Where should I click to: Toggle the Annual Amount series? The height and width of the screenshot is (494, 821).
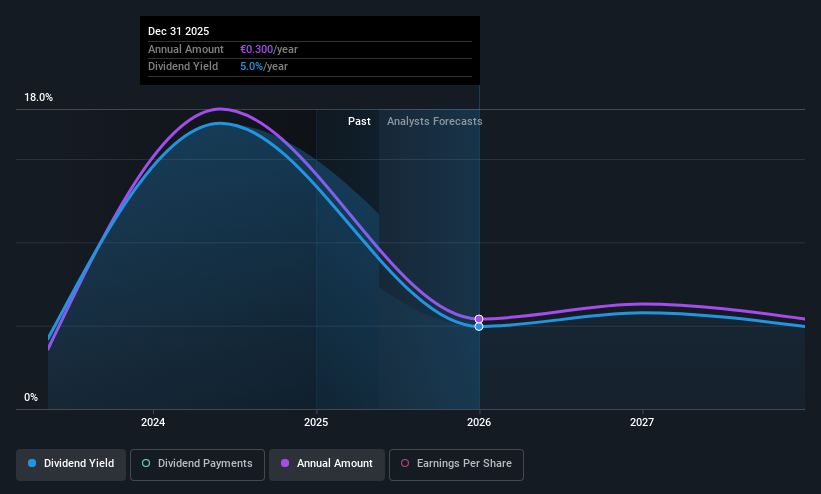(327, 465)
